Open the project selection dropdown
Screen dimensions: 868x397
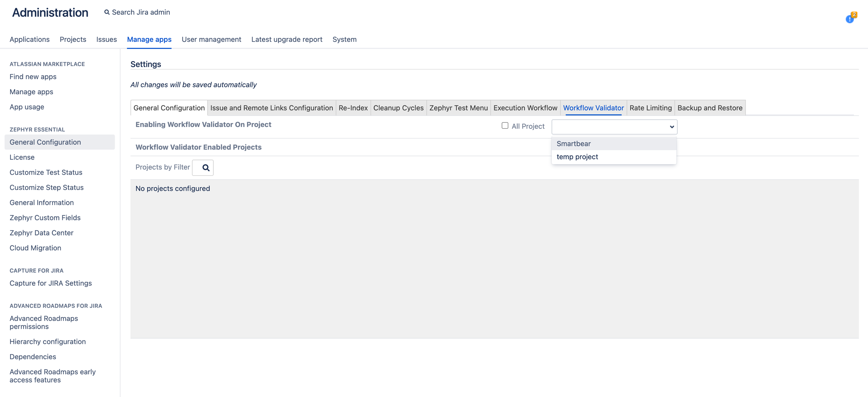coord(614,127)
